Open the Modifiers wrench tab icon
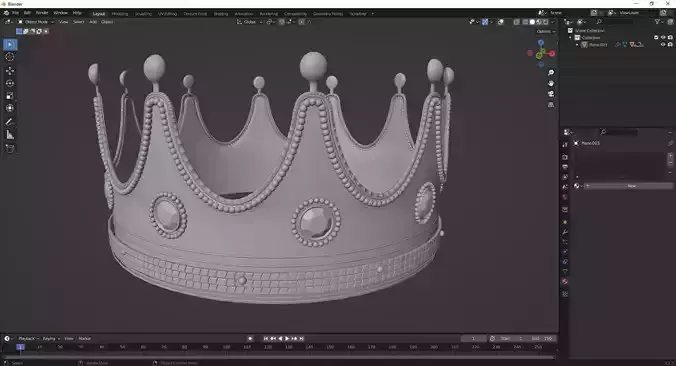Image resolution: width=676 pixels, height=366 pixels. pos(565,232)
